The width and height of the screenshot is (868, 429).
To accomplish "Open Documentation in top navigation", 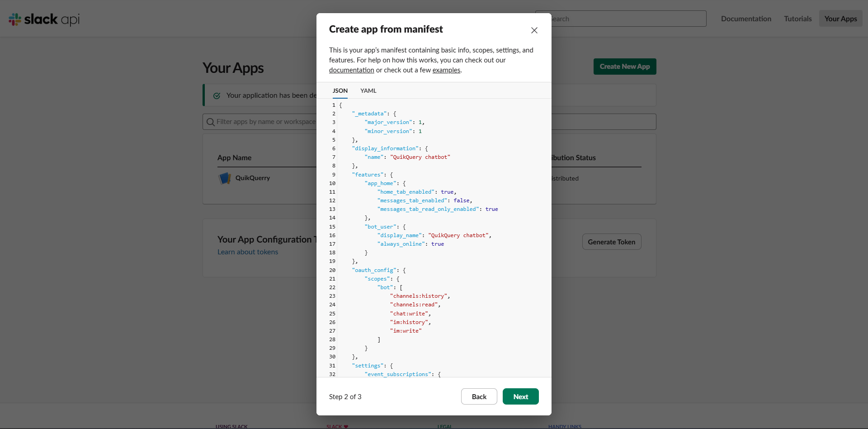I will (x=746, y=19).
